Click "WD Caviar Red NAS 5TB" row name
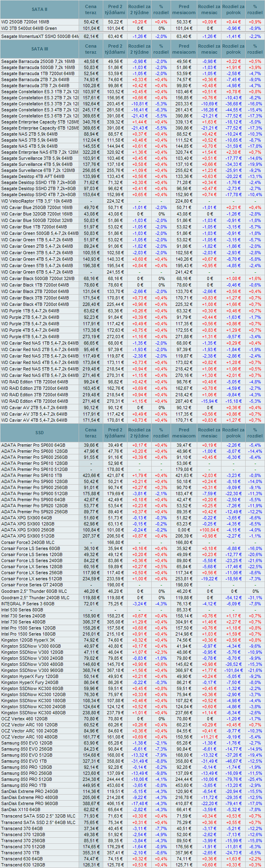This screenshot has width=265, height=868. 40,369
